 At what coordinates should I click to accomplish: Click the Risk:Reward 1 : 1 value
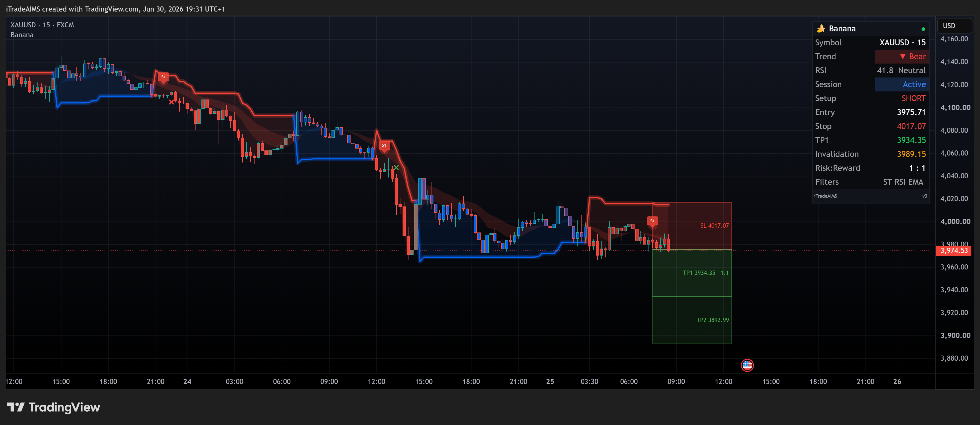click(x=917, y=168)
